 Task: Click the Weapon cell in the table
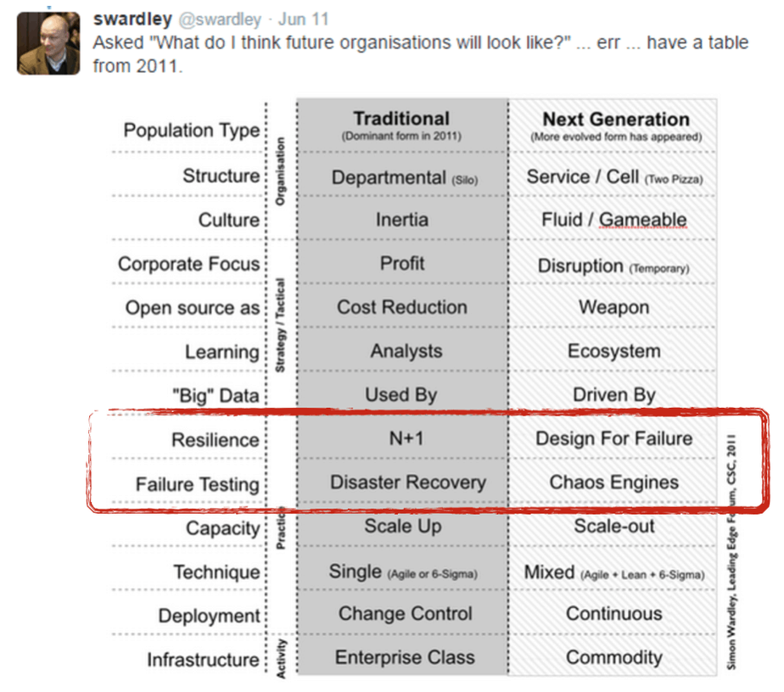tap(613, 307)
